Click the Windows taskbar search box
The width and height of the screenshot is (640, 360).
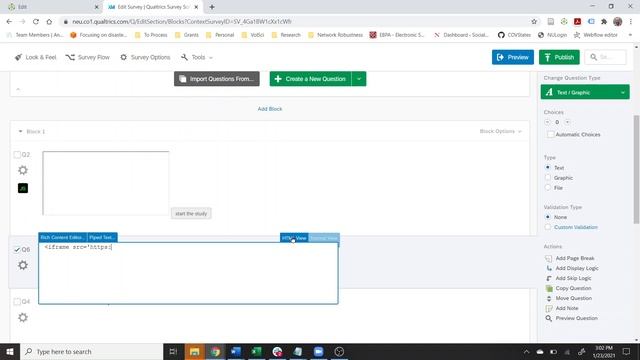pos(91,351)
